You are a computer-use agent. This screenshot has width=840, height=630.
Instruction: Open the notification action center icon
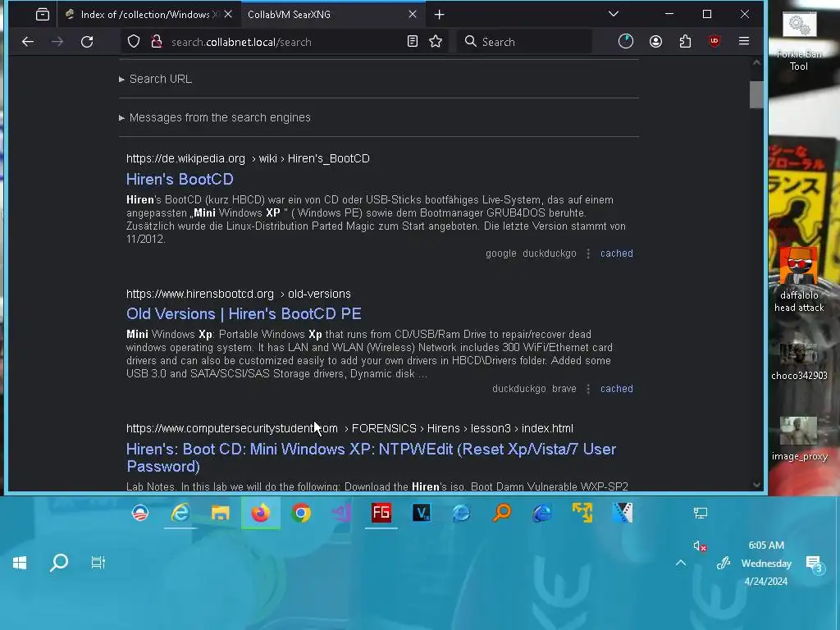(x=815, y=564)
